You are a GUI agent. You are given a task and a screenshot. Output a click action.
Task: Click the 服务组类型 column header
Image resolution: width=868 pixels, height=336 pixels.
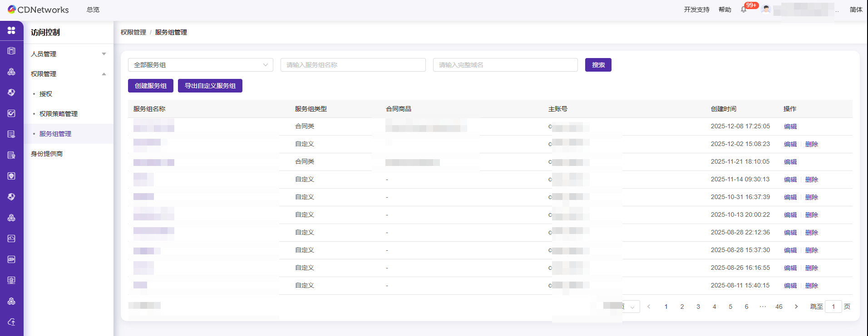(x=311, y=109)
